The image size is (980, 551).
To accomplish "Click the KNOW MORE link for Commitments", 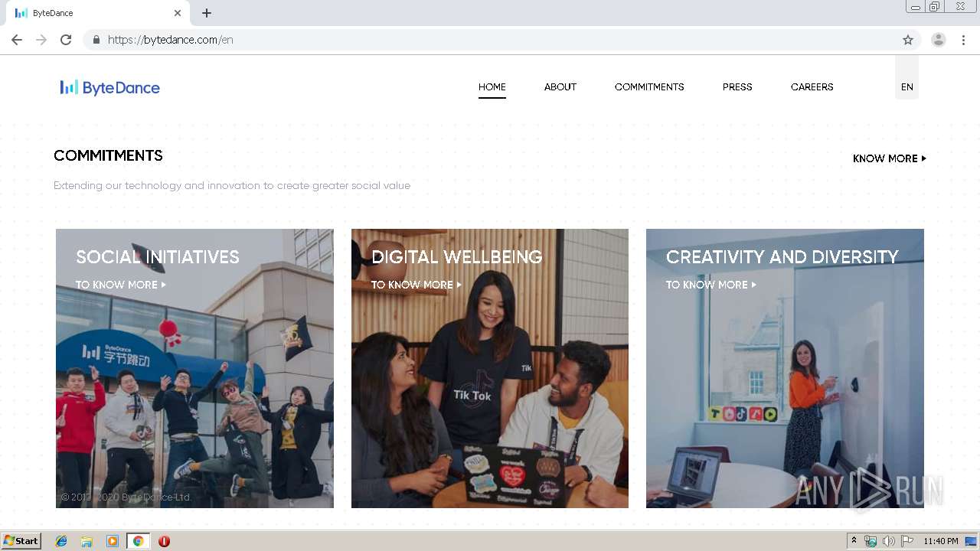I will [x=890, y=158].
